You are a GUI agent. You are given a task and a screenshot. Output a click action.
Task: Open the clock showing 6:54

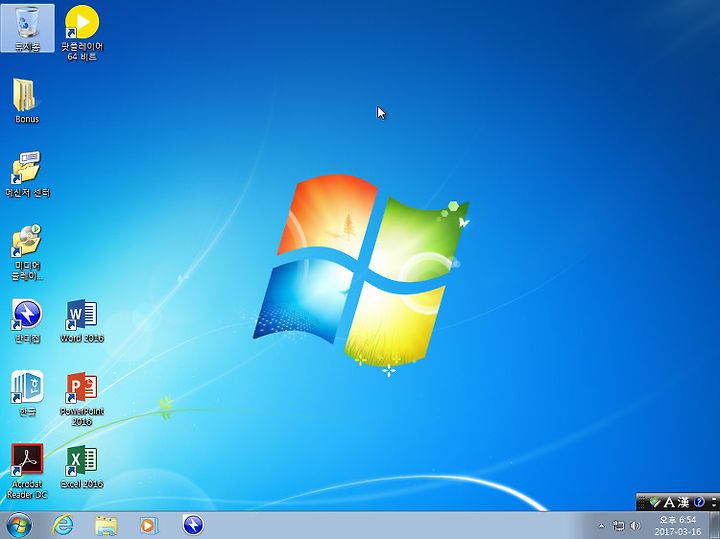678,526
